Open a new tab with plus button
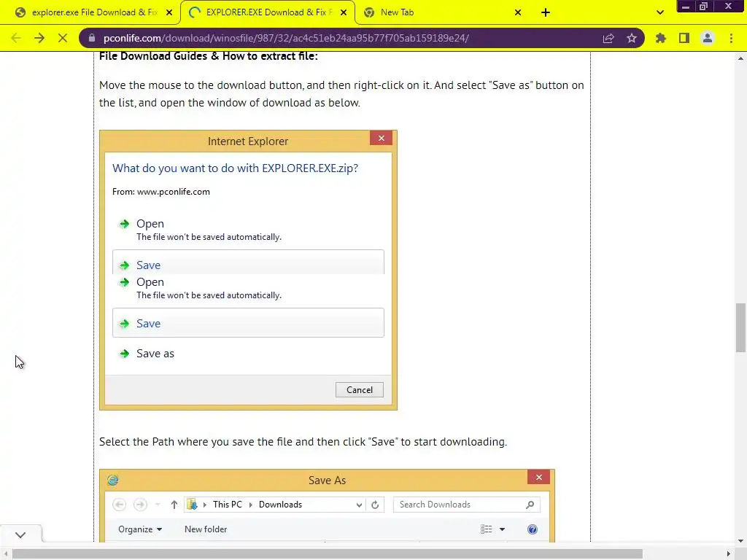747x560 pixels. click(x=546, y=12)
